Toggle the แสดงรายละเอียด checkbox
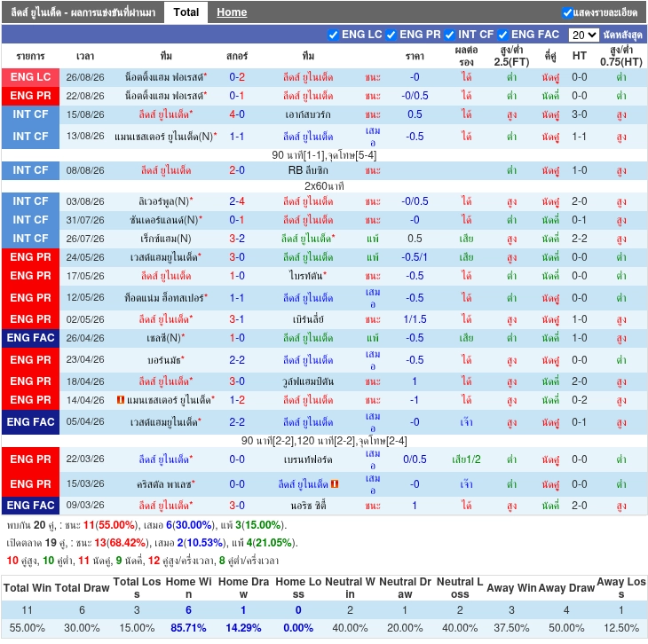Image resolution: width=648 pixels, height=644 pixels. tap(567, 12)
